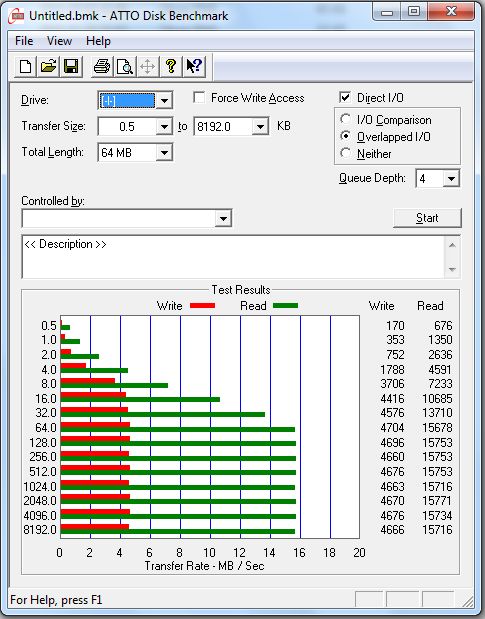Click inside the Description text field

234,257
